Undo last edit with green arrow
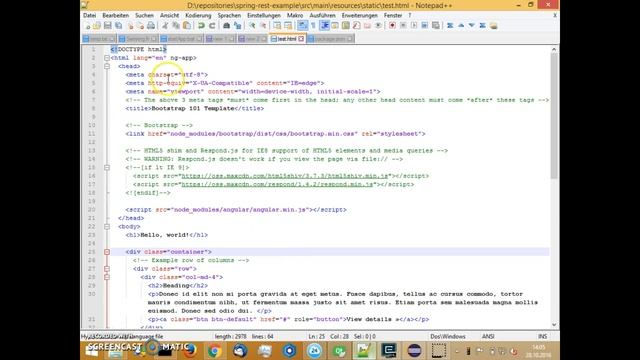The image size is (640, 360). (x=201, y=26)
